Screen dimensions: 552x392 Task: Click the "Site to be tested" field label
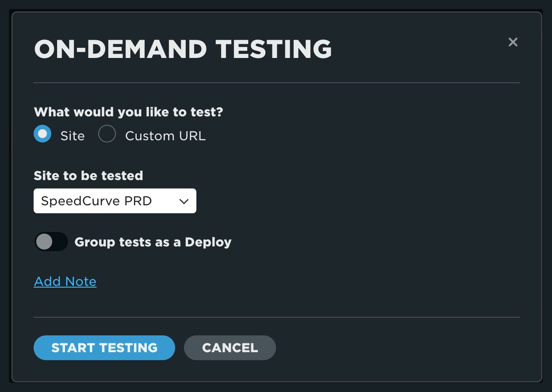tap(88, 176)
